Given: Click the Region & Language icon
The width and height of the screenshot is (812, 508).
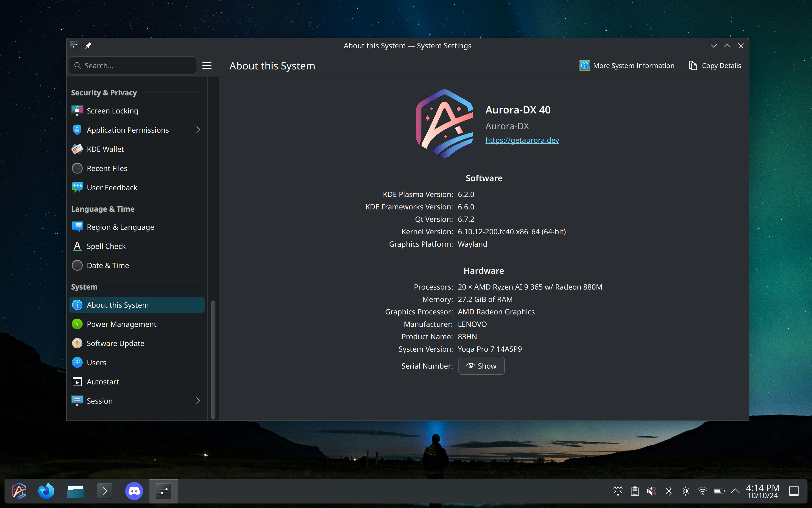Looking at the screenshot, I should coord(77,227).
